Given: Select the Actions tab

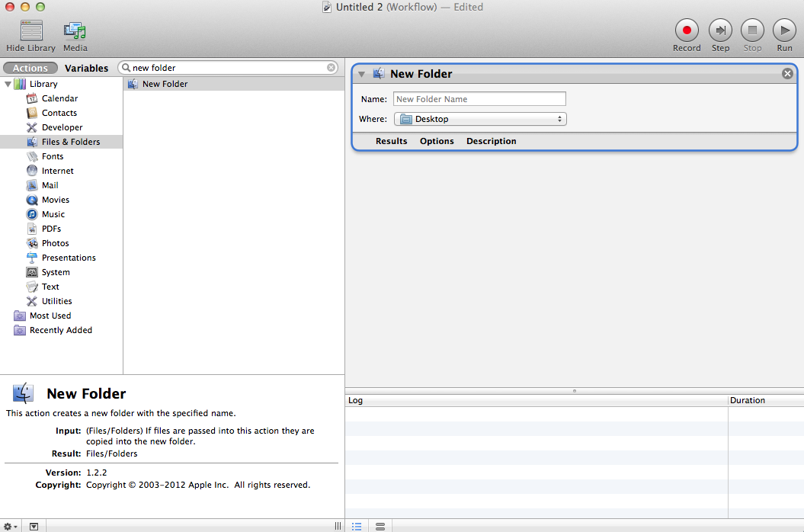Looking at the screenshot, I should pos(30,67).
